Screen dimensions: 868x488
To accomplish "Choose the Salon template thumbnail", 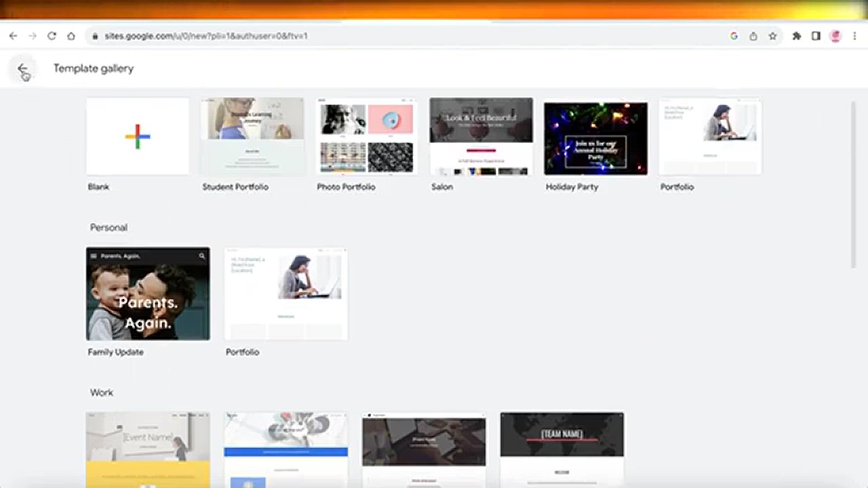I will click(481, 136).
